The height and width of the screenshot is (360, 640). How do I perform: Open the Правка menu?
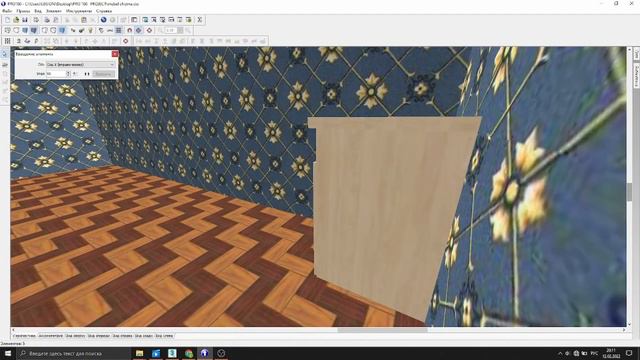(23, 11)
